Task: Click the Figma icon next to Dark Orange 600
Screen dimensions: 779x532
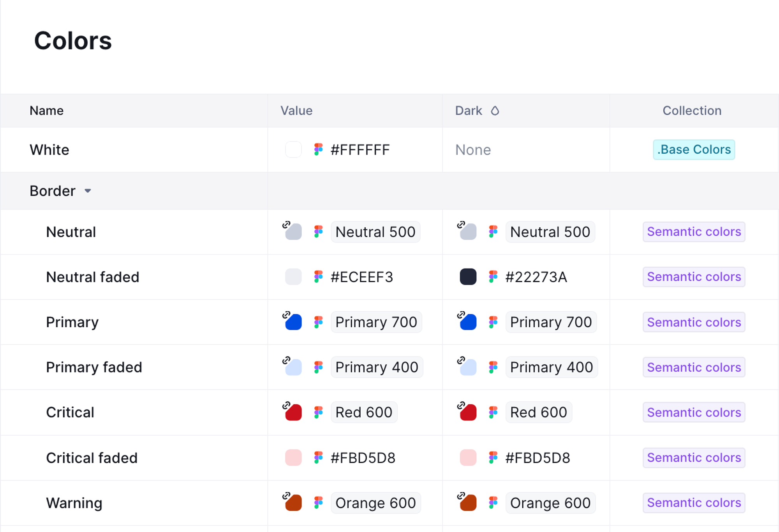Action: pyautogui.click(x=493, y=503)
